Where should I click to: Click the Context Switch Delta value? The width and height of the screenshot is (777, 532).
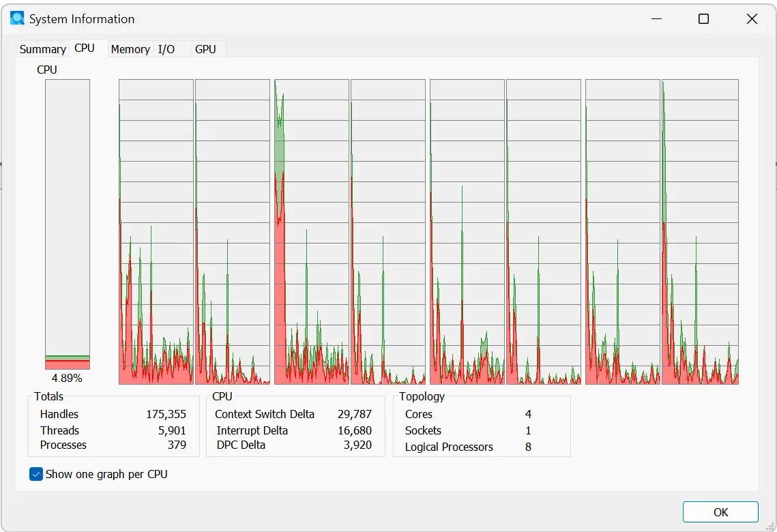pyautogui.click(x=354, y=414)
